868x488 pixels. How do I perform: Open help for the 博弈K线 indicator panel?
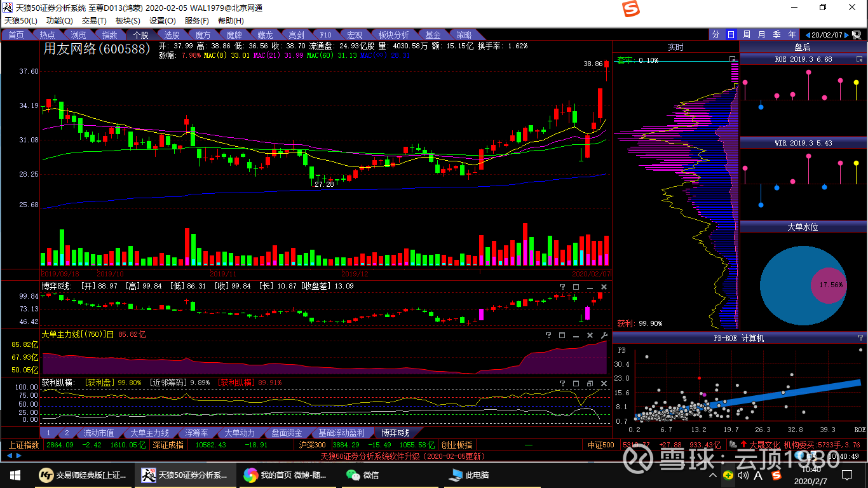(562, 287)
